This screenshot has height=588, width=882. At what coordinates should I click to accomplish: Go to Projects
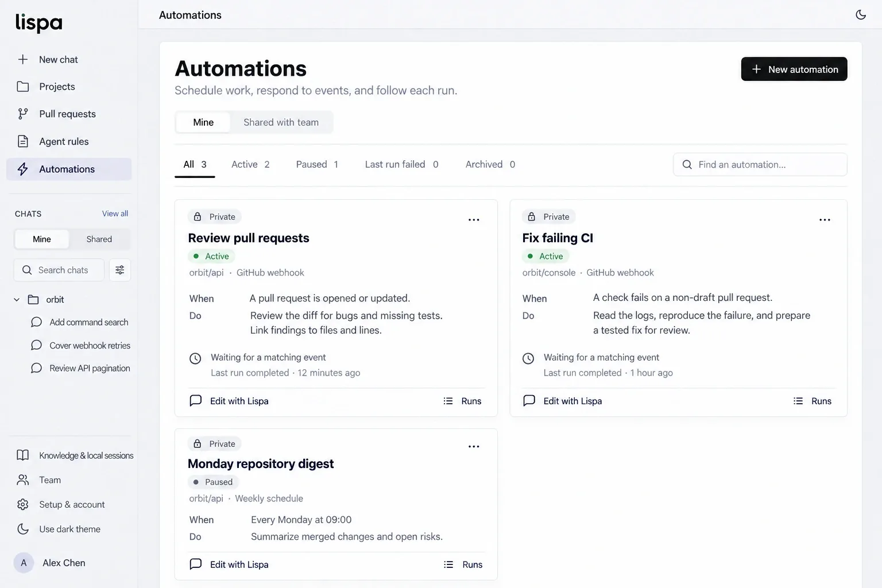[69, 87]
